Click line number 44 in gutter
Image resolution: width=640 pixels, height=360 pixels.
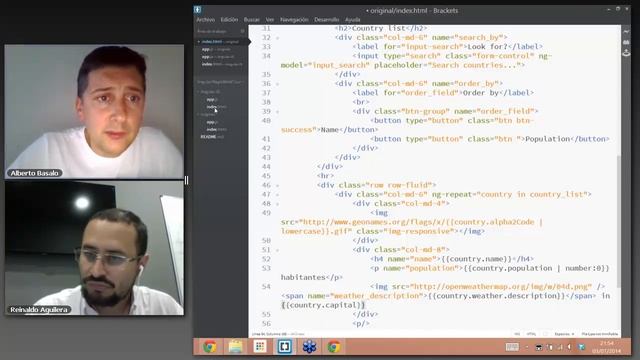[266, 167]
